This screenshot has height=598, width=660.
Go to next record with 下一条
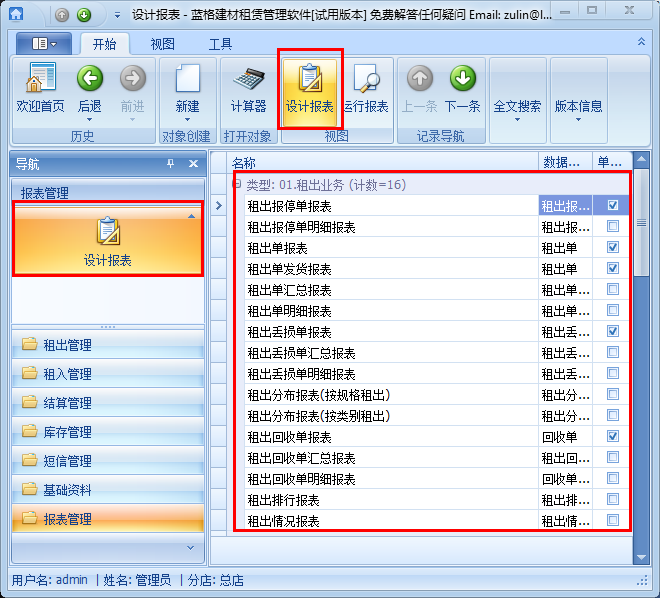point(463,89)
